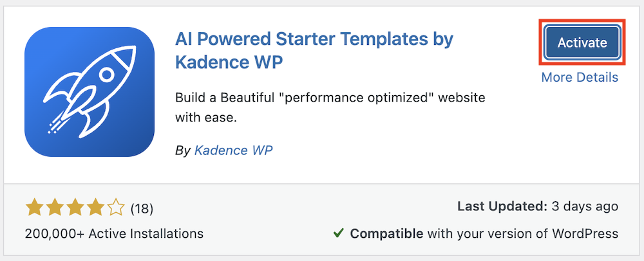Click the green compatibility checkmark icon

[x=339, y=233]
